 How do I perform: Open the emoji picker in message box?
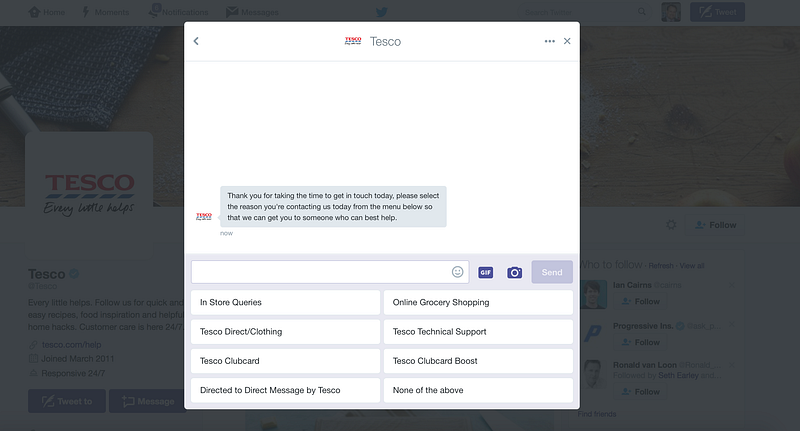[x=458, y=272]
